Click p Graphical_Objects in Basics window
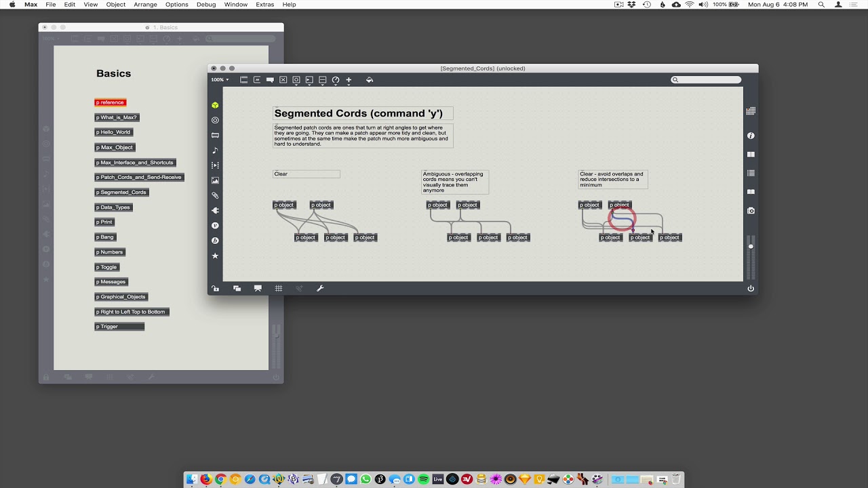The width and height of the screenshot is (868, 488). point(121,297)
